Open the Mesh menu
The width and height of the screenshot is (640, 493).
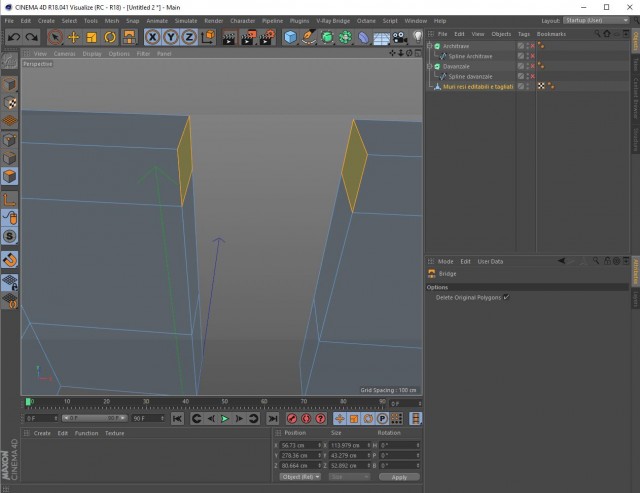pos(112,21)
